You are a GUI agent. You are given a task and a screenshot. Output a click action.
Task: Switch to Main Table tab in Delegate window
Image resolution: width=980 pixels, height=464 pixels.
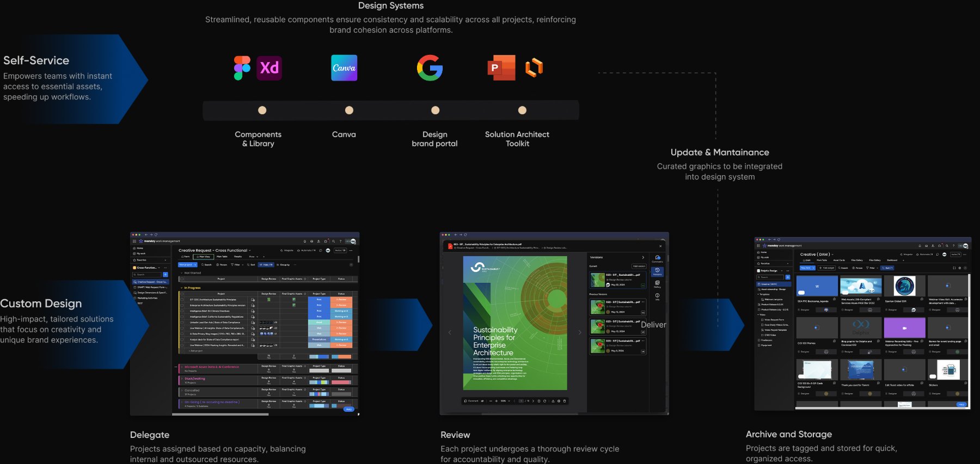tap(222, 257)
